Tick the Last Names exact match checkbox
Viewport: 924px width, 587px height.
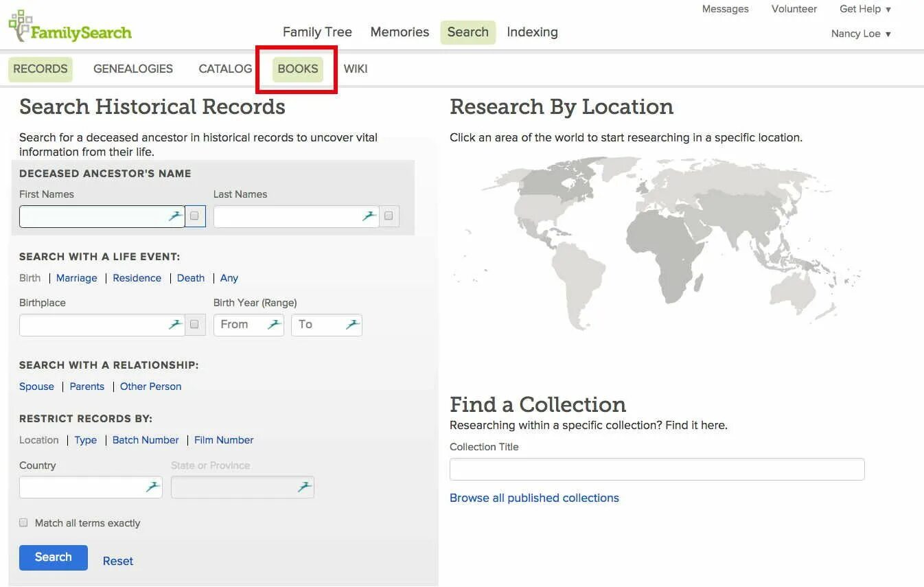[389, 216]
